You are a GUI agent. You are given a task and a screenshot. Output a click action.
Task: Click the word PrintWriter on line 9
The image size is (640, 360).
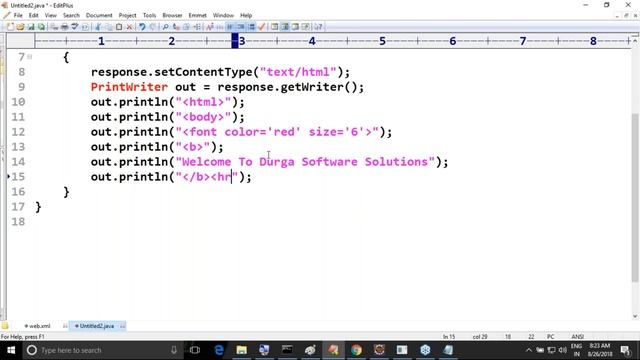pos(129,87)
